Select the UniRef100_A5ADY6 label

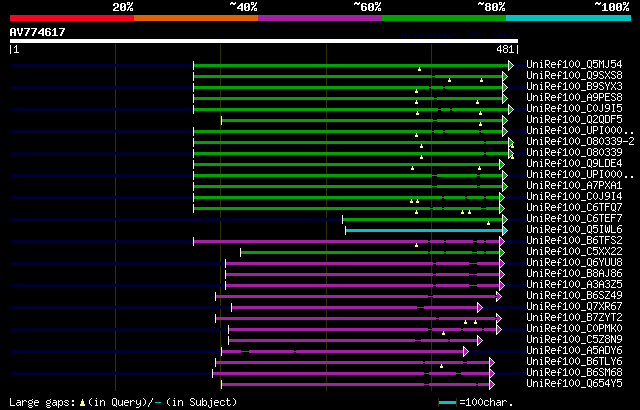tap(574, 351)
